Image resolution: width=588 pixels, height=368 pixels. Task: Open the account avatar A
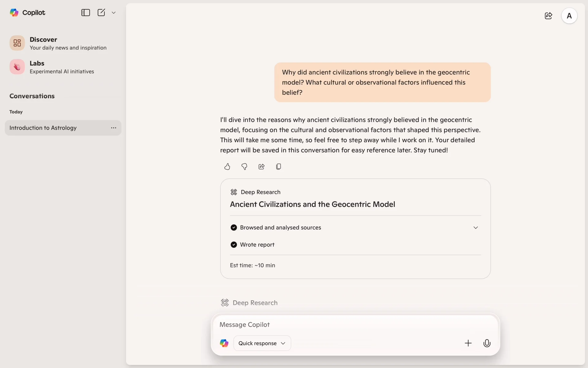click(x=569, y=16)
